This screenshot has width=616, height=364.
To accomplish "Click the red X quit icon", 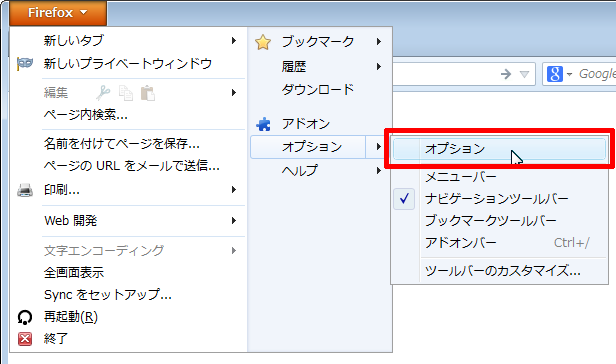I will 25,338.
